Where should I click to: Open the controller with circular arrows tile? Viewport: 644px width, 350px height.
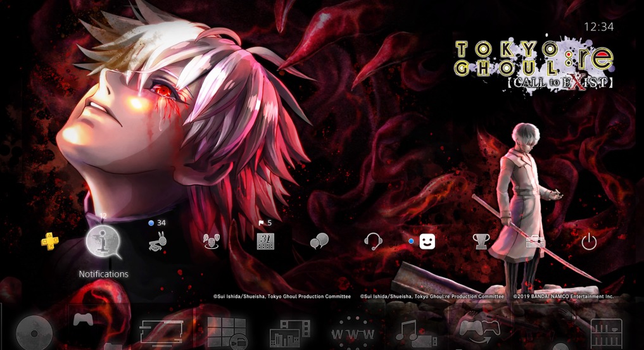479,330
